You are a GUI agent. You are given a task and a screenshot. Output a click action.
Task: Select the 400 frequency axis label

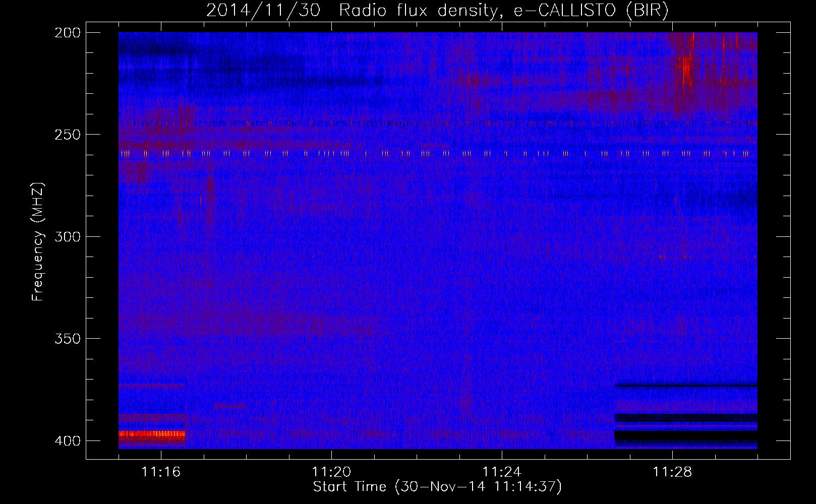(x=68, y=441)
